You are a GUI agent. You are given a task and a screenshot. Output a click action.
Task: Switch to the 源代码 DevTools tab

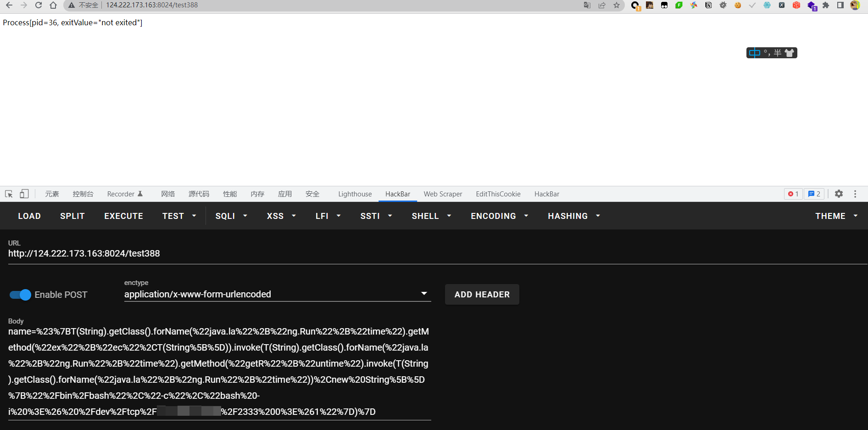pyautogui.click(x=199, y=194)
